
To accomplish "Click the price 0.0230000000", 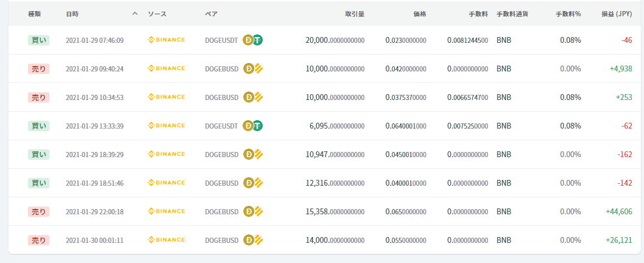I will click(406, 40).
